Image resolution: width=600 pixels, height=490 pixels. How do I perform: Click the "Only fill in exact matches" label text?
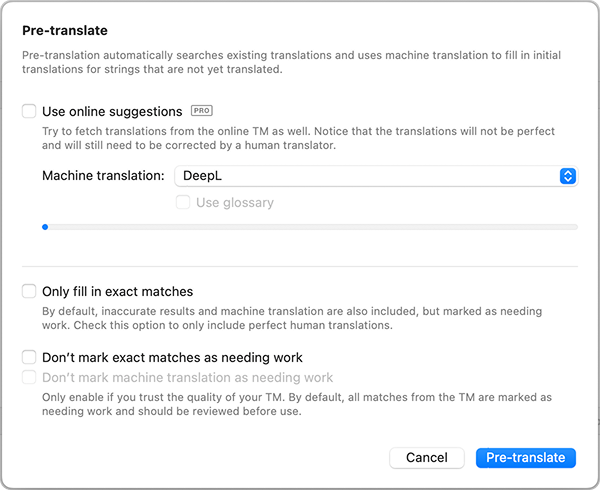coord(117,292)
